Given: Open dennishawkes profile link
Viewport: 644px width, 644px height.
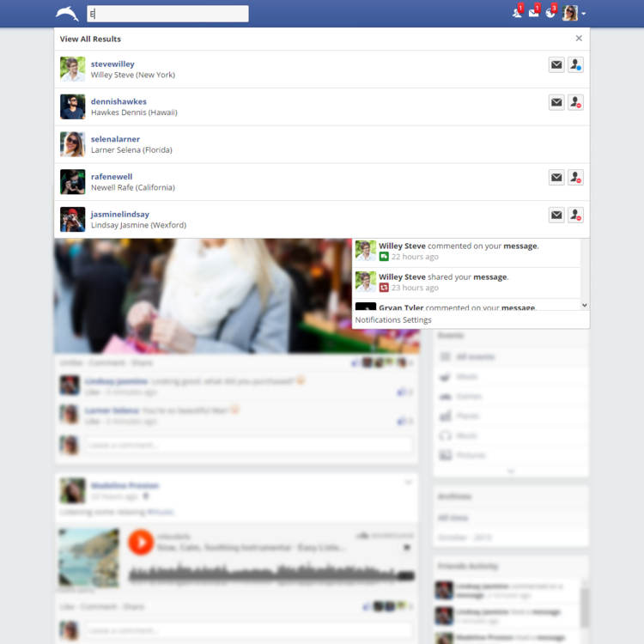Looking at the screenshot, I should [x=118, y=101].
